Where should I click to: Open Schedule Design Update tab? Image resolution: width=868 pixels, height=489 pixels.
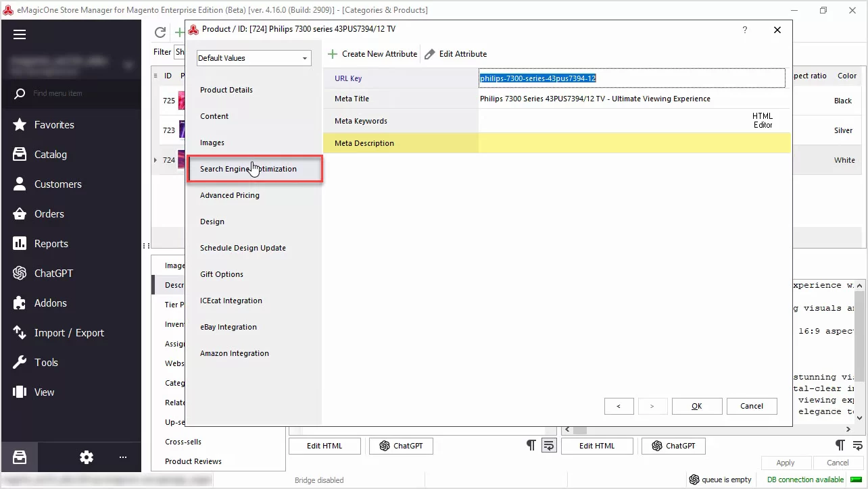[x=243, y=248]
